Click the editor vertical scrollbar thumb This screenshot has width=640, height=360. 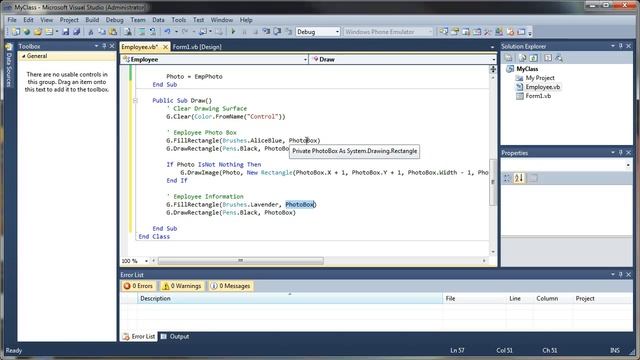click(x=493, y=182)
